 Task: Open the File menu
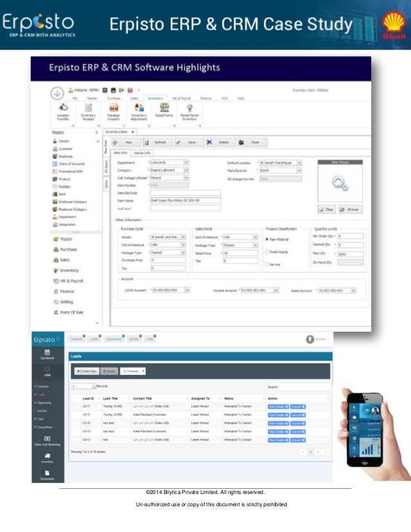[x=75, y=99]
